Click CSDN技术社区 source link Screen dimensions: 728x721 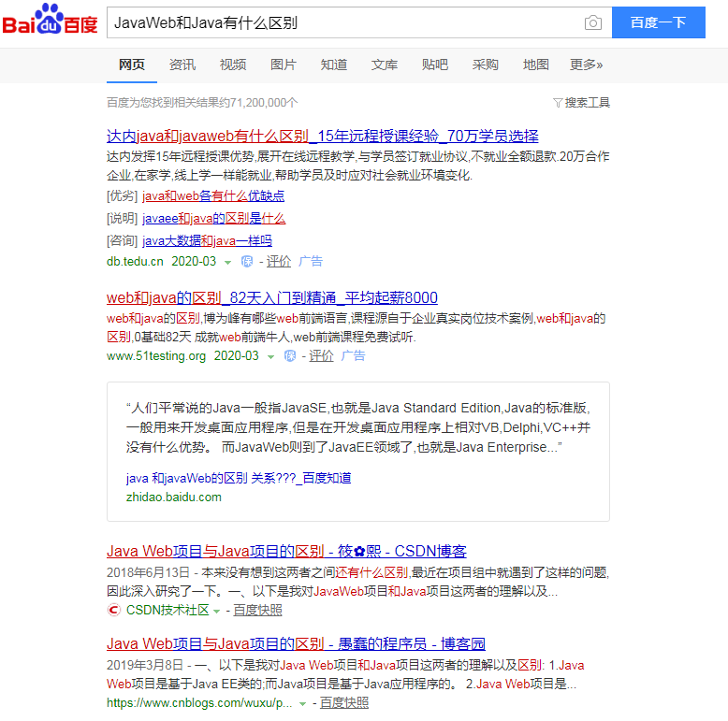(x=167, y=610)
